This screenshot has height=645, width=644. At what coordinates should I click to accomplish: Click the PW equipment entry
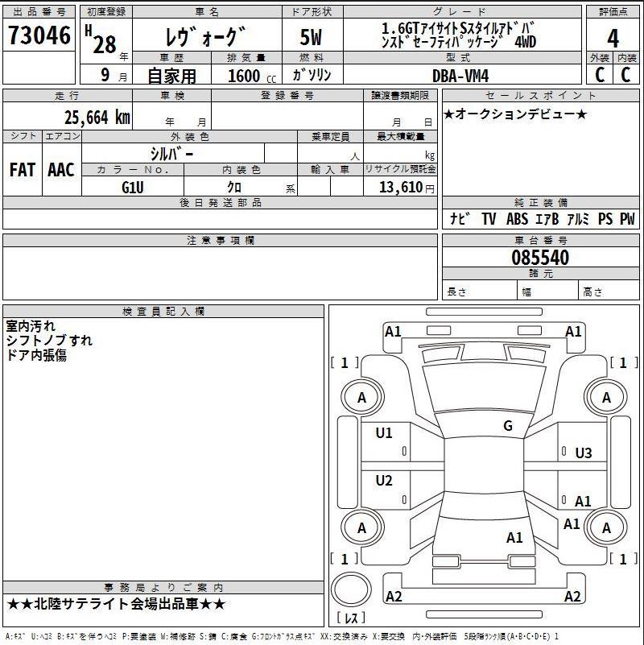[627, 219]
